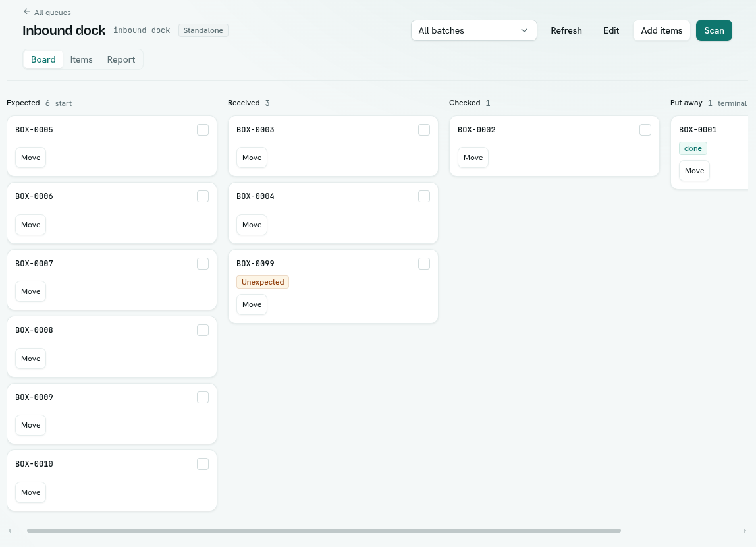756x547 pixels.
Task: Click the scrollbar right arrow
Action: pos(745,531)
